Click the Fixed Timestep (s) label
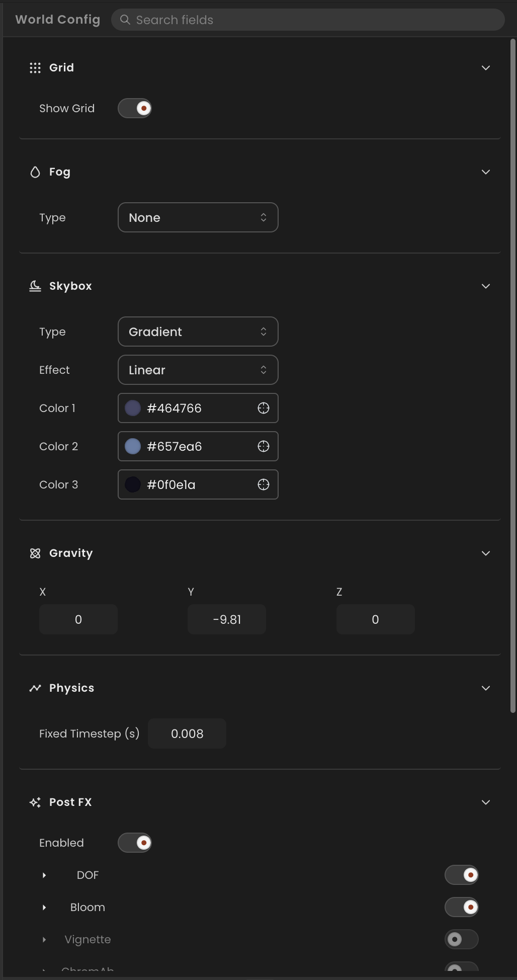Screen dimensions: 517x980 (x=90, y=733)
